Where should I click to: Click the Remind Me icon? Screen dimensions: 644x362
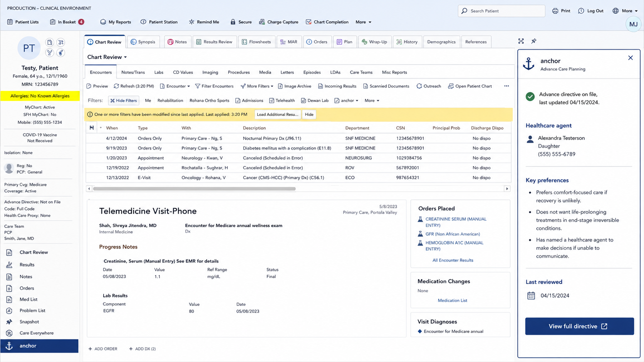click(x=191, y=22)
